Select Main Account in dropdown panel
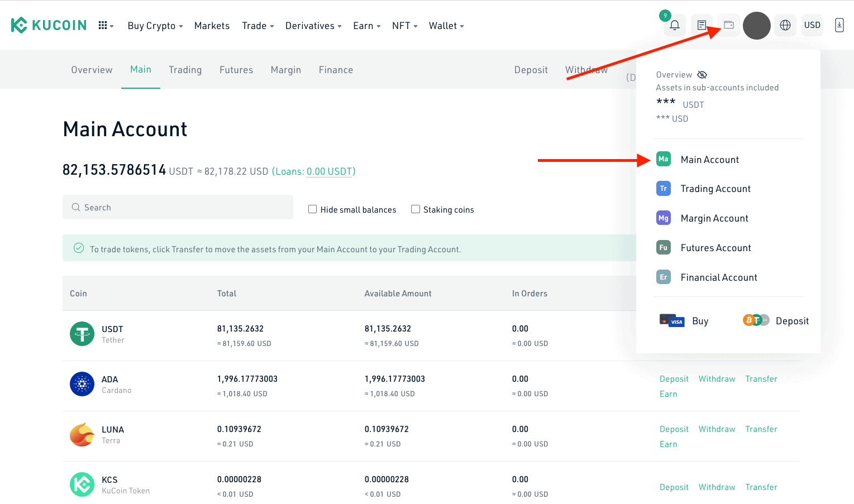Image resolution: width=854 pixels, height=504 pixels. pos(710,160)
